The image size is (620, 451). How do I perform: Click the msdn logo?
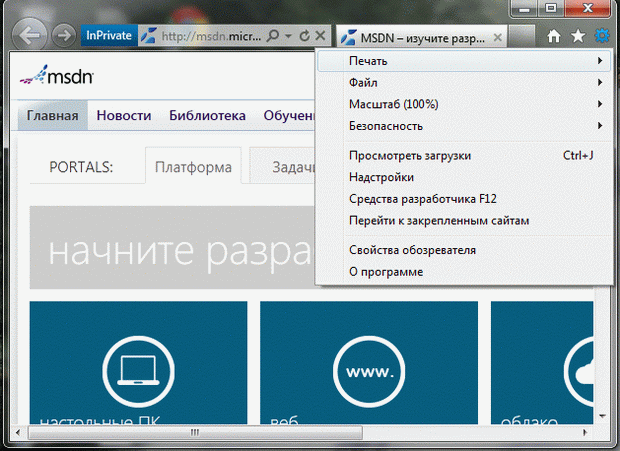(57, 75)
